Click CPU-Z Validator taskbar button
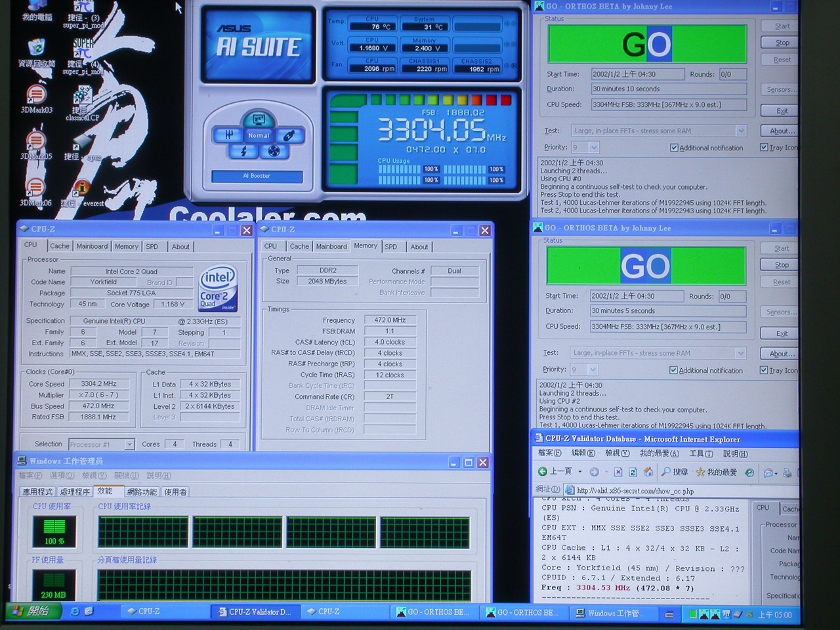 (x=257, y=612)
